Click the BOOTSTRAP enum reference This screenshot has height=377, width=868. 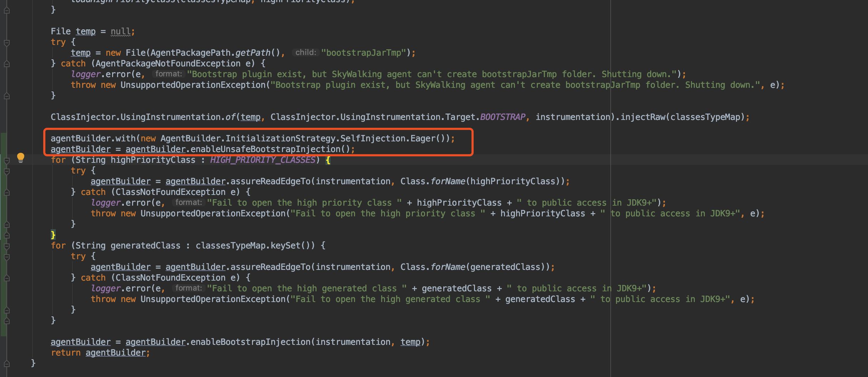coord(503,116)
